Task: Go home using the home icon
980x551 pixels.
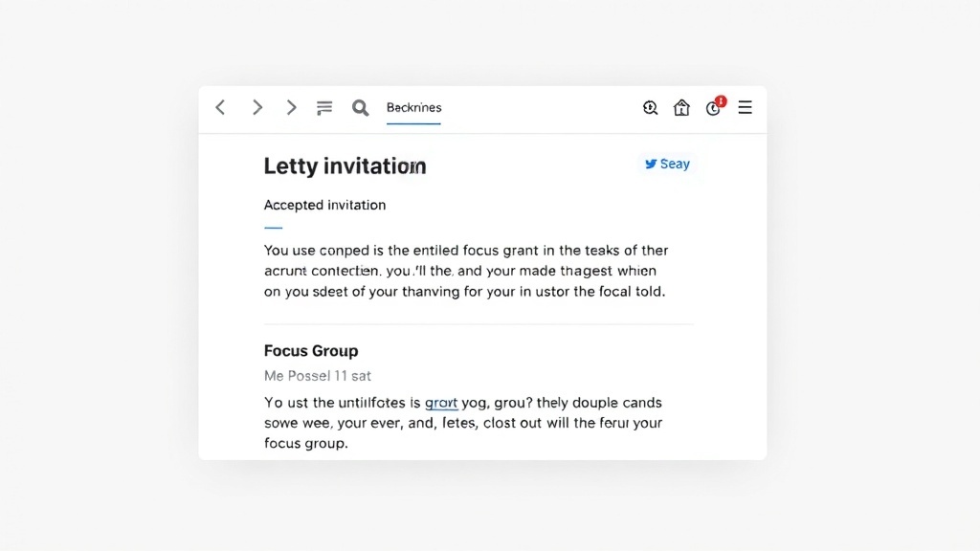Action: click(x=681, y=107)
